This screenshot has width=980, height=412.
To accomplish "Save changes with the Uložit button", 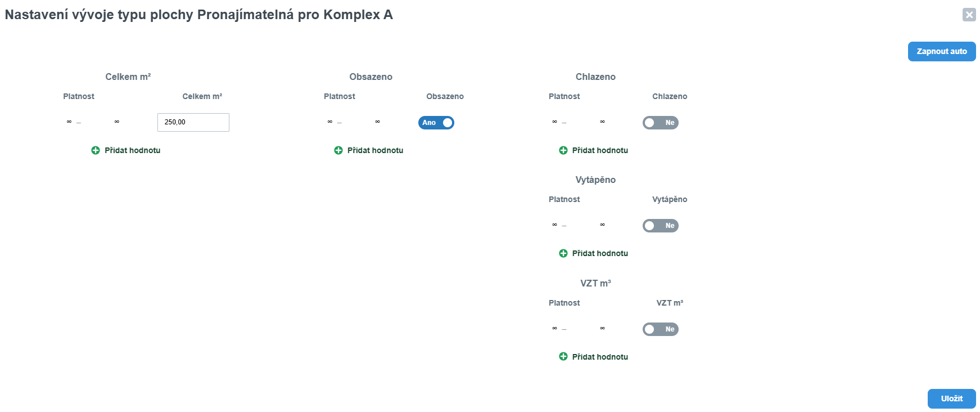I will click(x=952, y=398).
